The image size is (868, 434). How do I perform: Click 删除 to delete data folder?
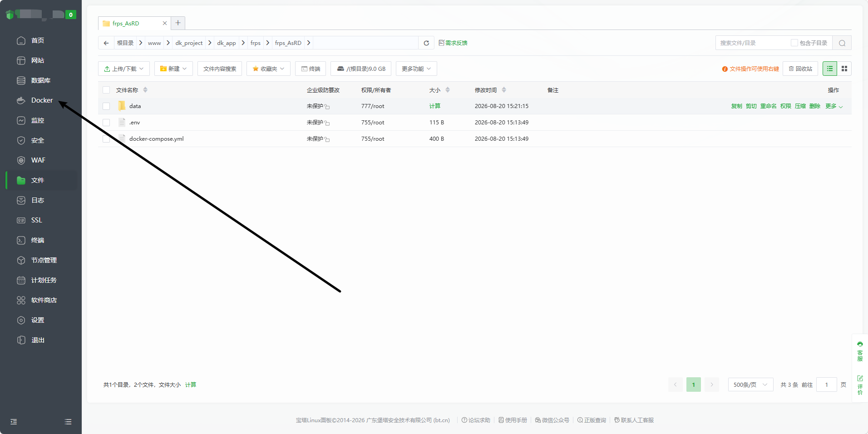tap(814, 106)
